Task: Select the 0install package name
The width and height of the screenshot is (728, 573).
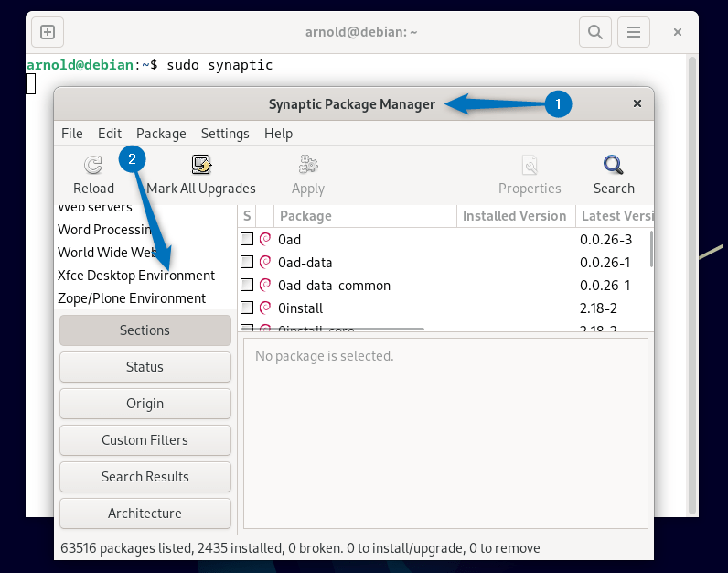Action: point(300,308)
